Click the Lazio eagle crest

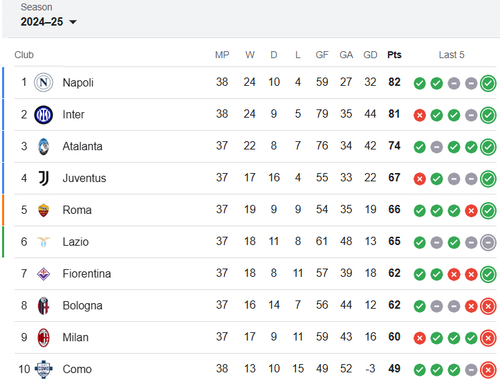click(43, 242)
